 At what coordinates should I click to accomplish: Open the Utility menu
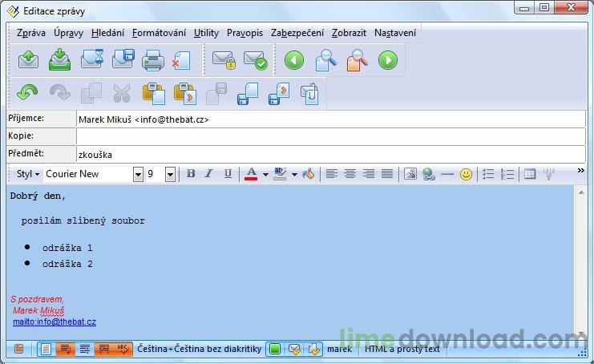click(207, 33)
